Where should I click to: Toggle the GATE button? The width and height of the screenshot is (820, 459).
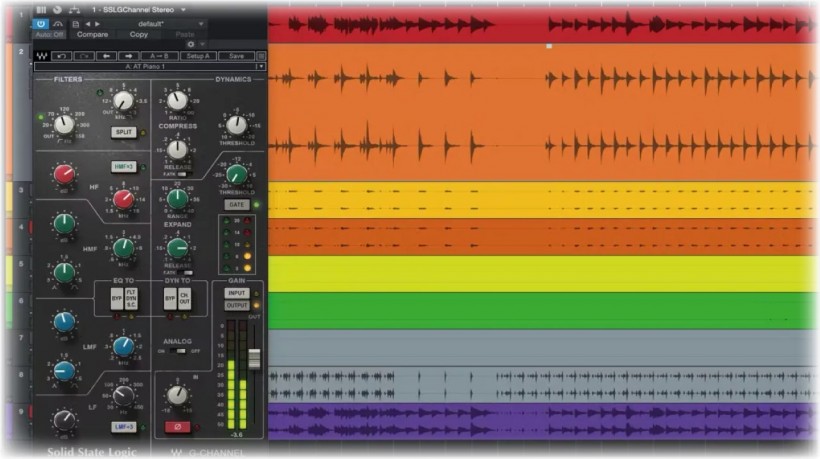(236, 204)
